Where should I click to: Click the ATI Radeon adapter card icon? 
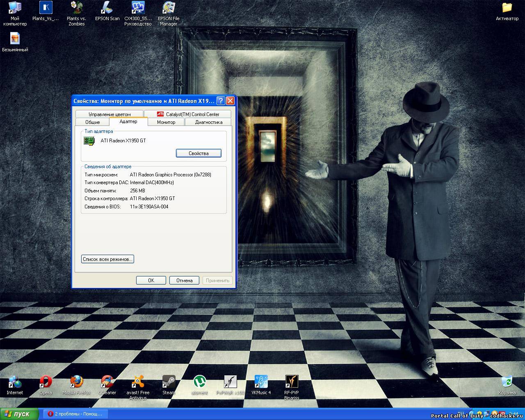coord(89,141)
